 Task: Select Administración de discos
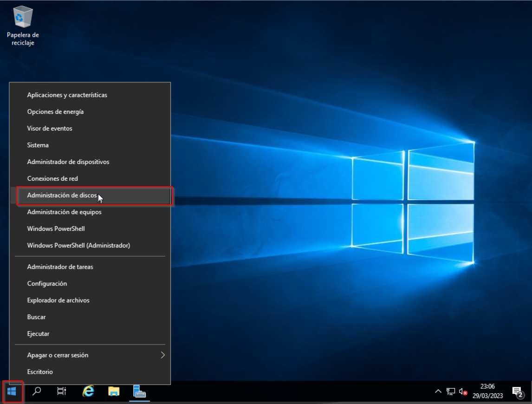click(62, 195)
